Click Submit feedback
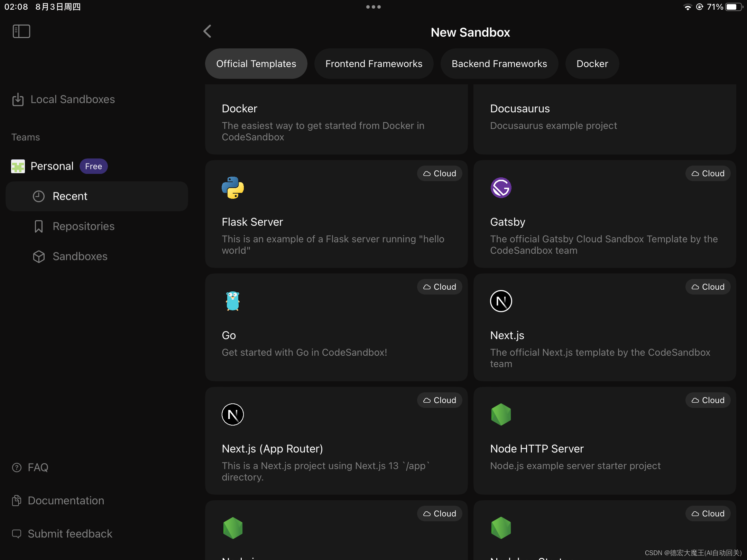Screen dimensions: 747x560 (x=70, y=534)
